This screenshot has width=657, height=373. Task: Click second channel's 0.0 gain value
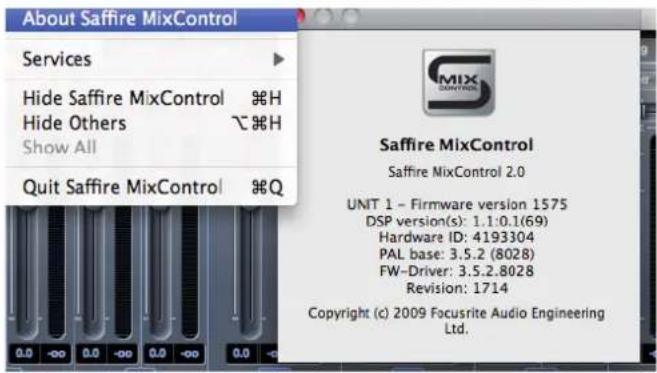(91, 353)
